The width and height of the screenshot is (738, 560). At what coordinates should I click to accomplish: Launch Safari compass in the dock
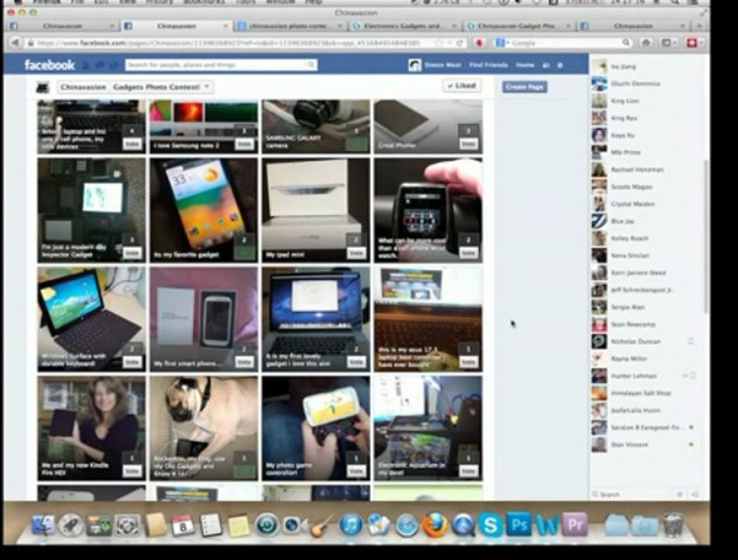(x=406, y=525)
